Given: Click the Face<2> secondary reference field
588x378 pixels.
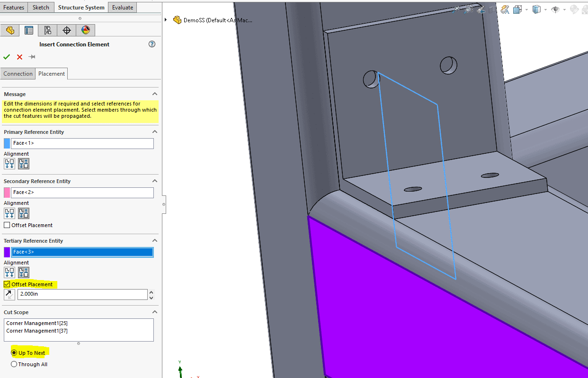Looking at the screenshot, I should point(82,193).
